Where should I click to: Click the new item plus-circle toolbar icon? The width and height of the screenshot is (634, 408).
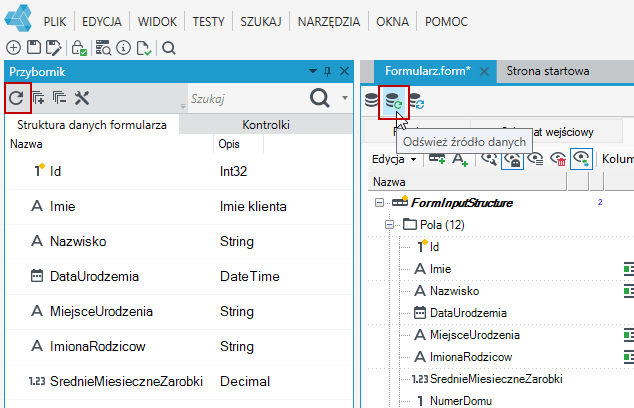click(x=13, y=48)
